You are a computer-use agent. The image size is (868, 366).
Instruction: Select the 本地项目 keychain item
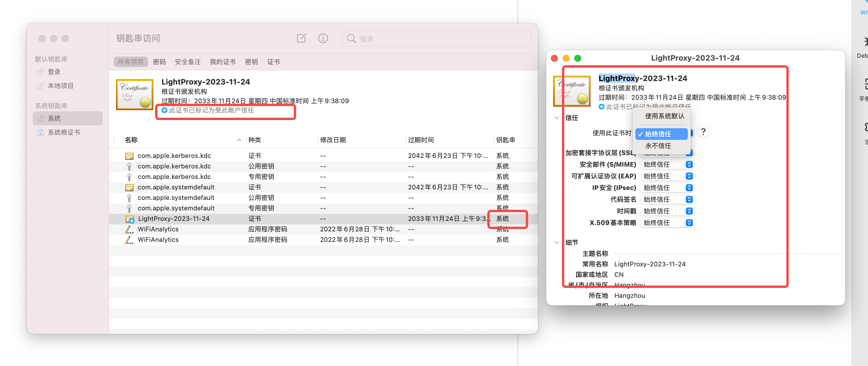tap(60, 86)
